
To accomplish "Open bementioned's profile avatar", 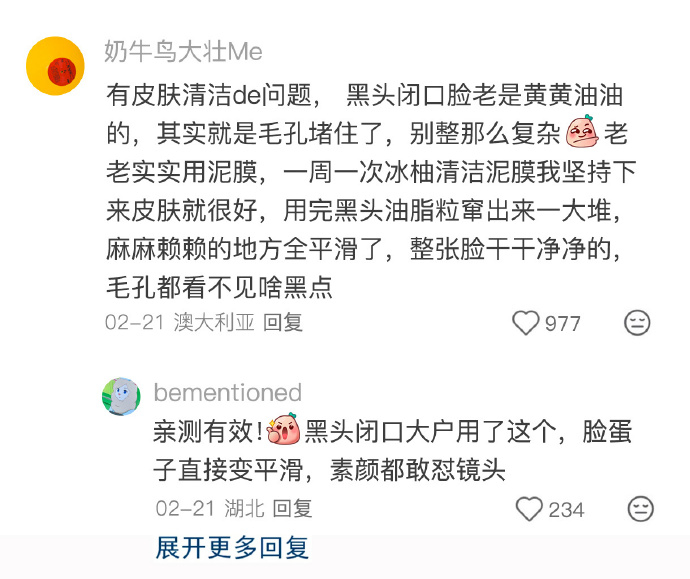I will point(121,396).
